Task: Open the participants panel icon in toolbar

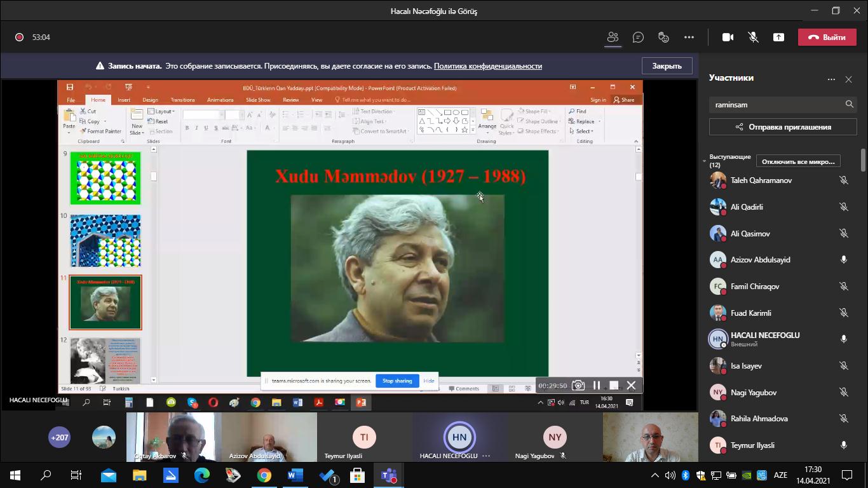Action: [x=613, y=37]
